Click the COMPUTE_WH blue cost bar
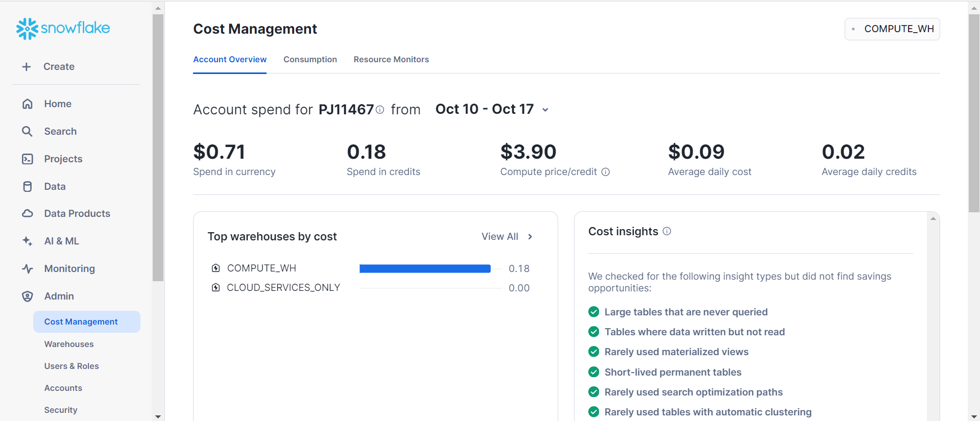The image size is (980, 421). pos(425,269)
